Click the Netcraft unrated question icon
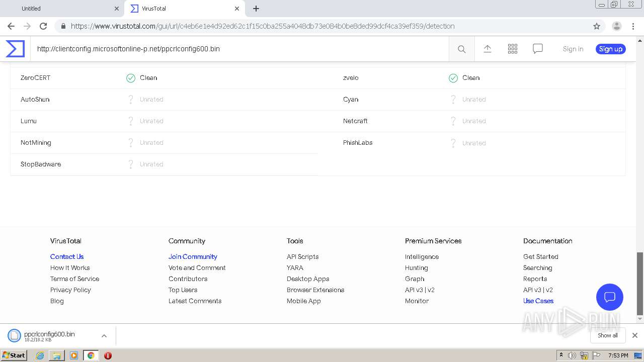Image resolution: width=644 pixels, height=362 pixels. [453, 121]
